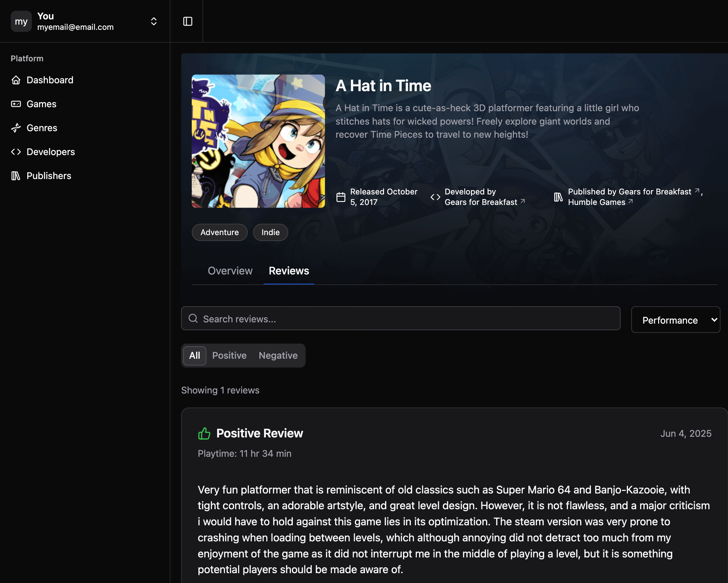
Task: Open Developers via the code icon
Action: pyautogui.click(x=16, y=152)
